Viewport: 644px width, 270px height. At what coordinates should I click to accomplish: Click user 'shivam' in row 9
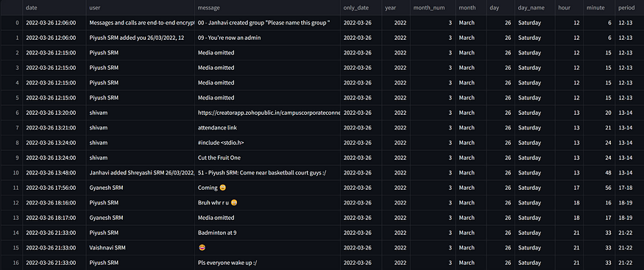(x=141, y=157)
